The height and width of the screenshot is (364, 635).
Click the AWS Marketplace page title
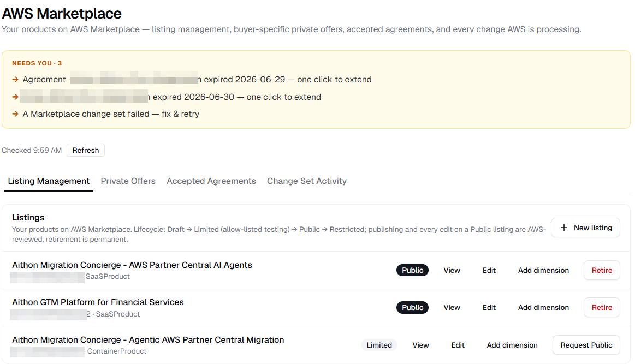point(62,14)
